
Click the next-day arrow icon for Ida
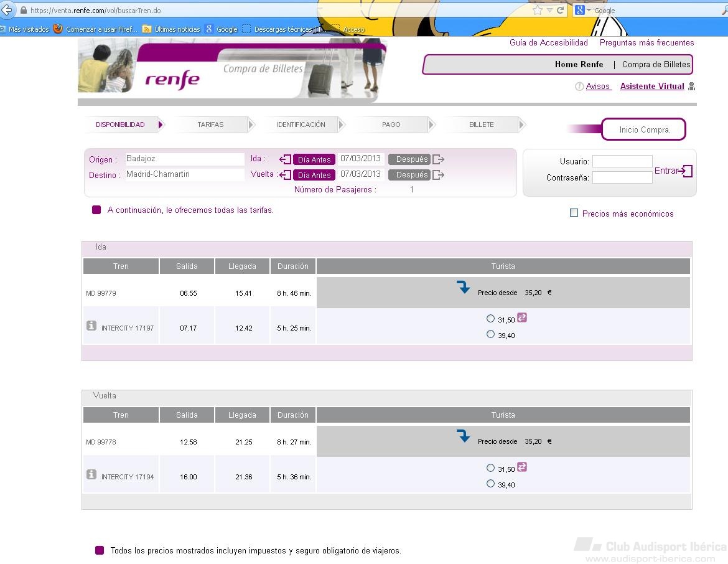[x=439, y=159]
